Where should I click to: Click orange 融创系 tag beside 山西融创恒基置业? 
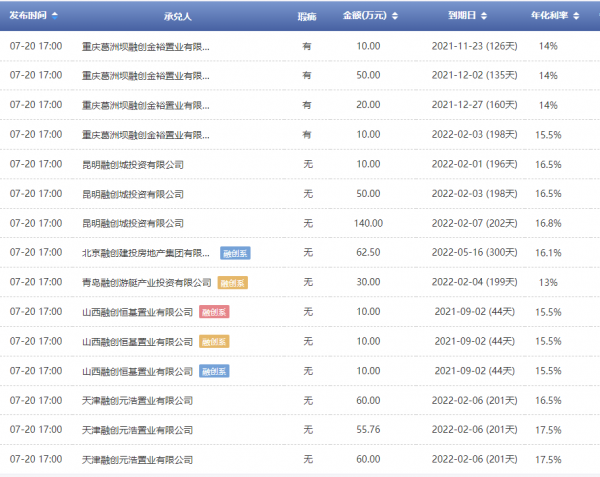214,342
